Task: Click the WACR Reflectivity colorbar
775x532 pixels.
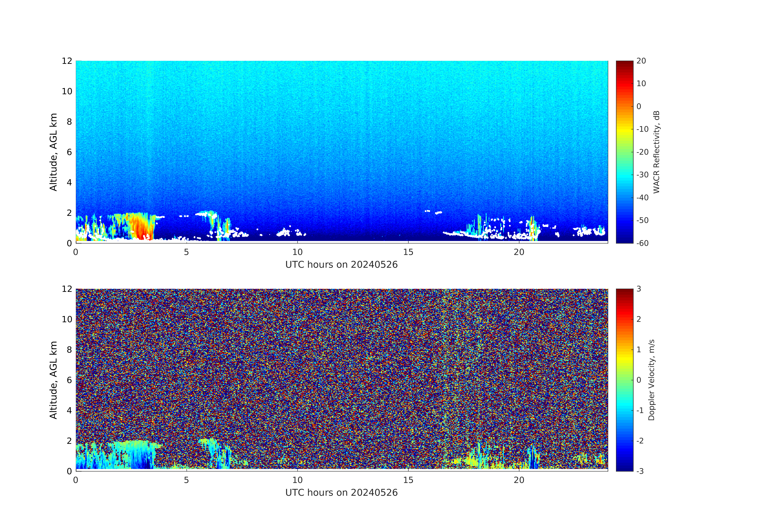Action: pos(624,152)
